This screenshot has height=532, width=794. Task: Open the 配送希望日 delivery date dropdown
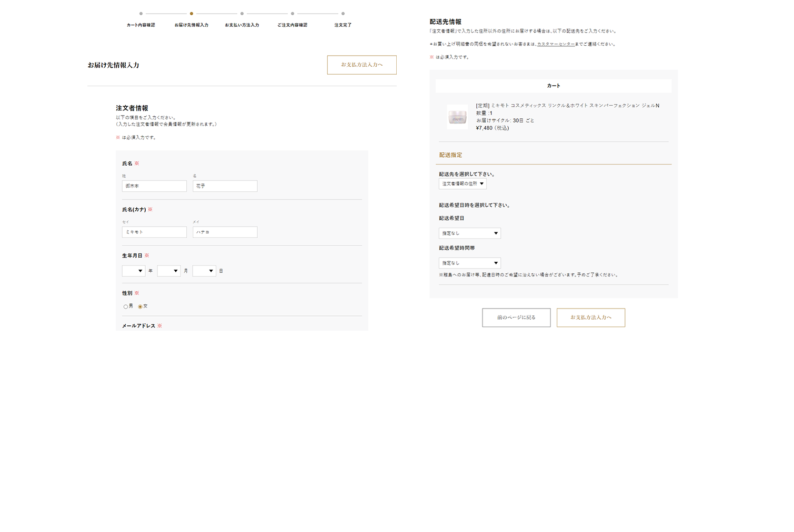tap(470, 233)
